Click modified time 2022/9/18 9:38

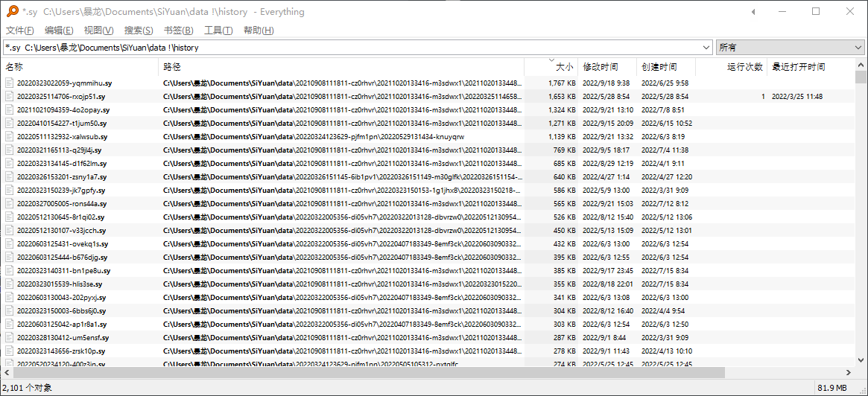click(x=606, y=83)
